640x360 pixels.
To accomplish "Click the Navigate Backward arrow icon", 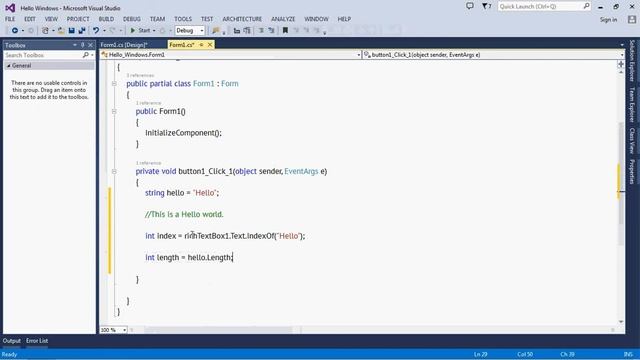I will (x=15, y=31).
